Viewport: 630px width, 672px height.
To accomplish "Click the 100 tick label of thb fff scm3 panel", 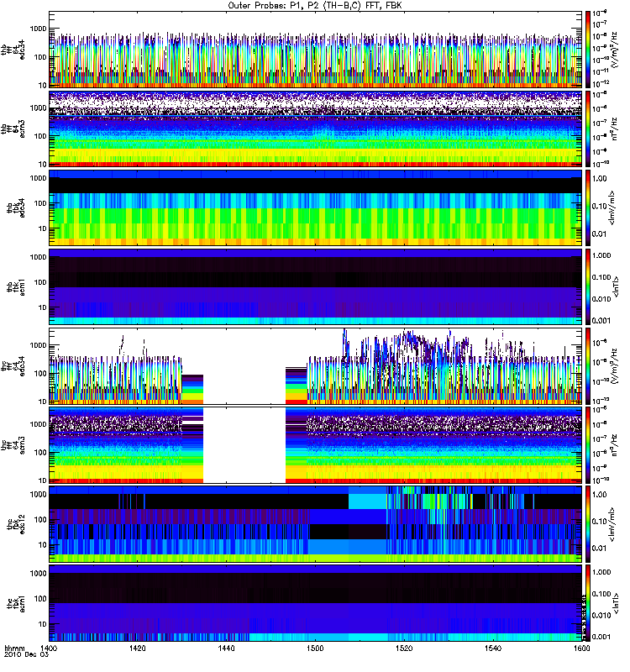I will 40,136.
